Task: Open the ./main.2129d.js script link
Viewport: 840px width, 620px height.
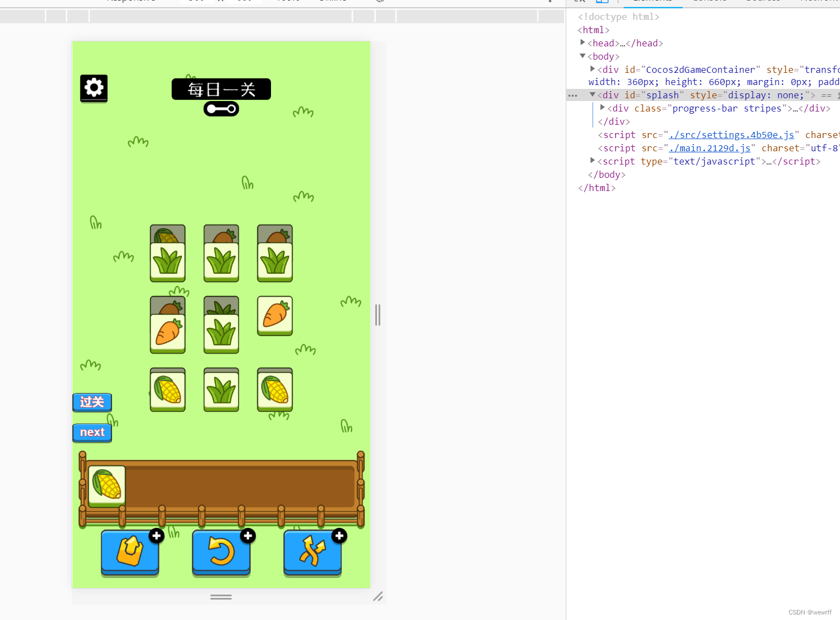Action: [709, 148]
